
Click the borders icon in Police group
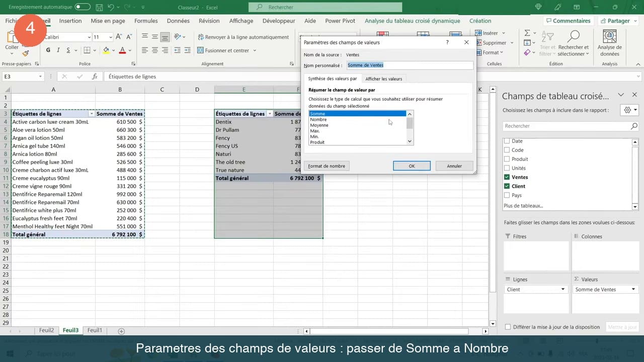click(87, 50)
